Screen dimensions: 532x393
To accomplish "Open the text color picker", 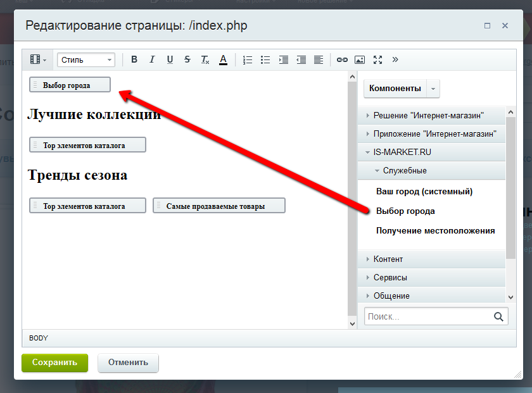I will (223, 59).
